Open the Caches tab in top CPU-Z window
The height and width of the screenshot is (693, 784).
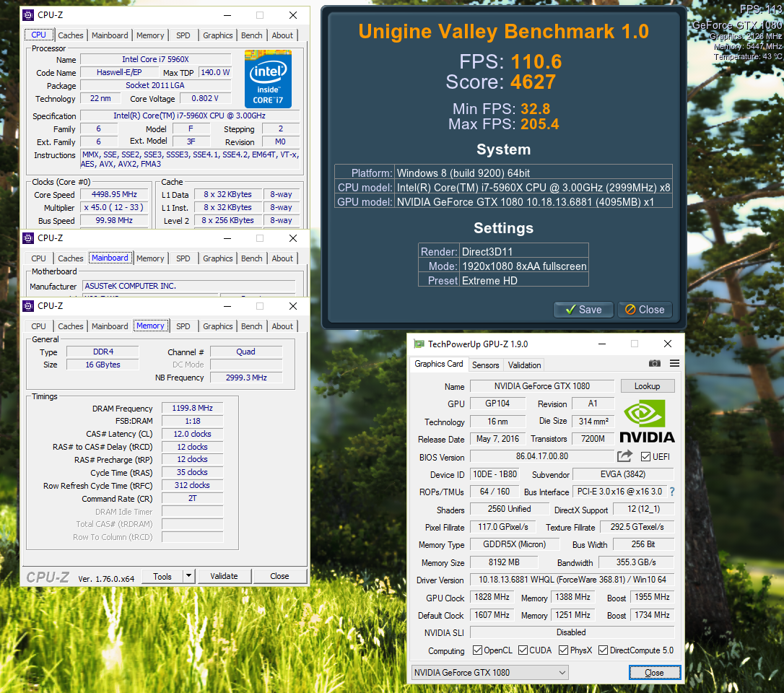[x=71, y=35]
